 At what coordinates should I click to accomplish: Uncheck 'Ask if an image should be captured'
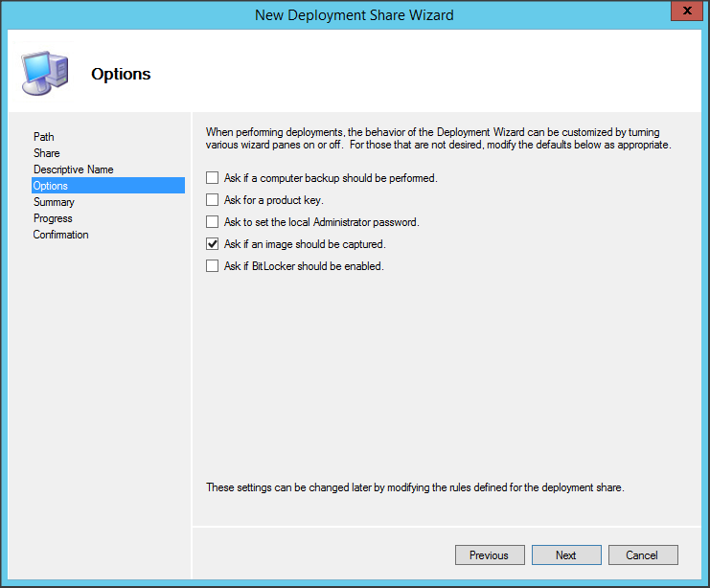coord(213,244)
